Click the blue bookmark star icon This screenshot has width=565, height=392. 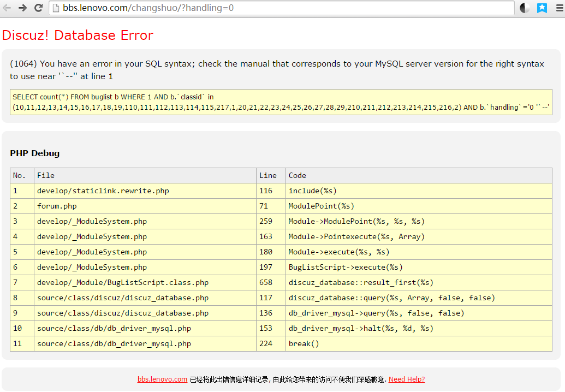[542, 8]
